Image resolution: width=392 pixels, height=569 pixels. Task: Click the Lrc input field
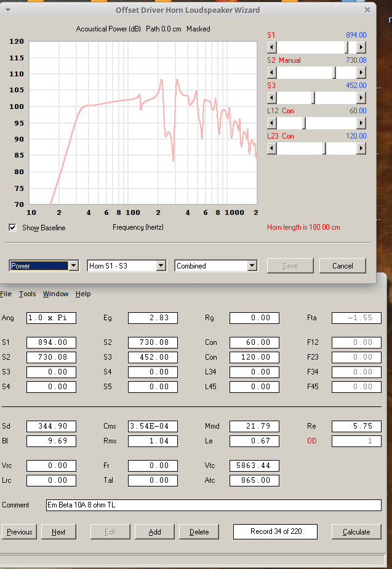52,480
